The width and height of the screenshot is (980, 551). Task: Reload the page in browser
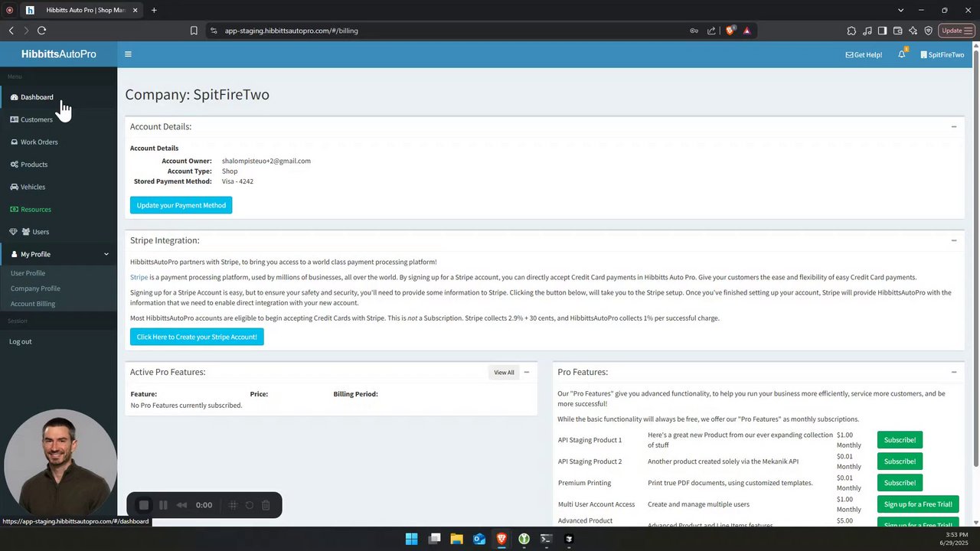(41, 31)
